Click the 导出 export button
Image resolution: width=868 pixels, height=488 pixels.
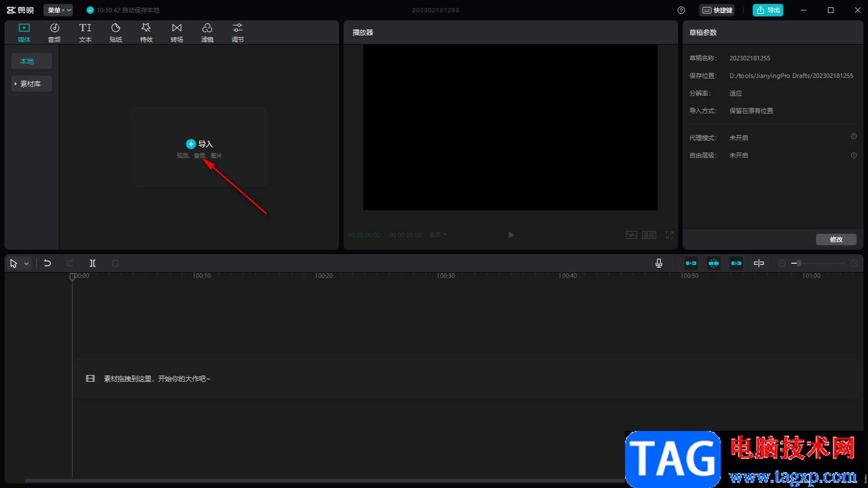pyautogui.click(x=768, y=10)
